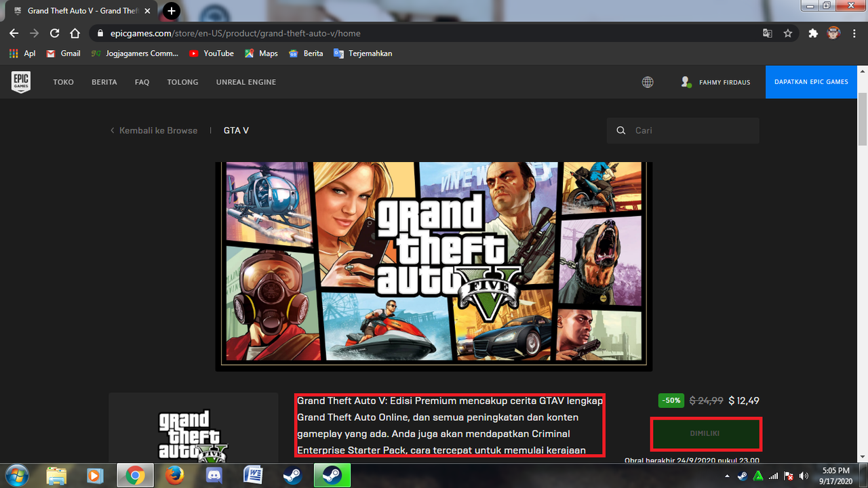Open the Apl apps bookmark
Screen dimensions: 868x488
tap(22, 54)
